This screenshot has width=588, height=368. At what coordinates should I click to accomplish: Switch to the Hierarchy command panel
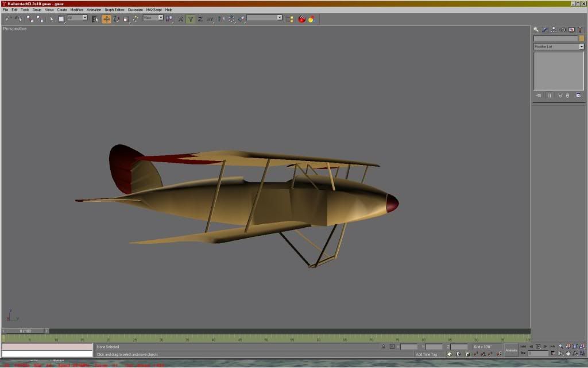[x=554, y=30]
